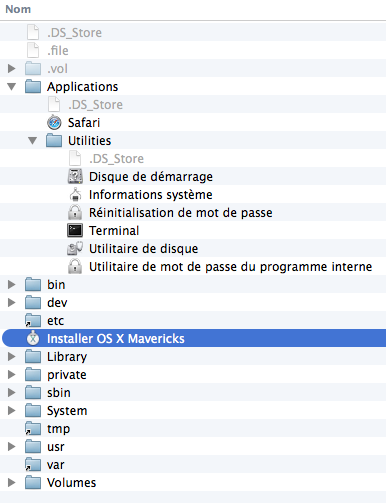Click the tmp alias folder icon
Image resolution: width=386 pixels, height=503 pixels.
[33, 429]
